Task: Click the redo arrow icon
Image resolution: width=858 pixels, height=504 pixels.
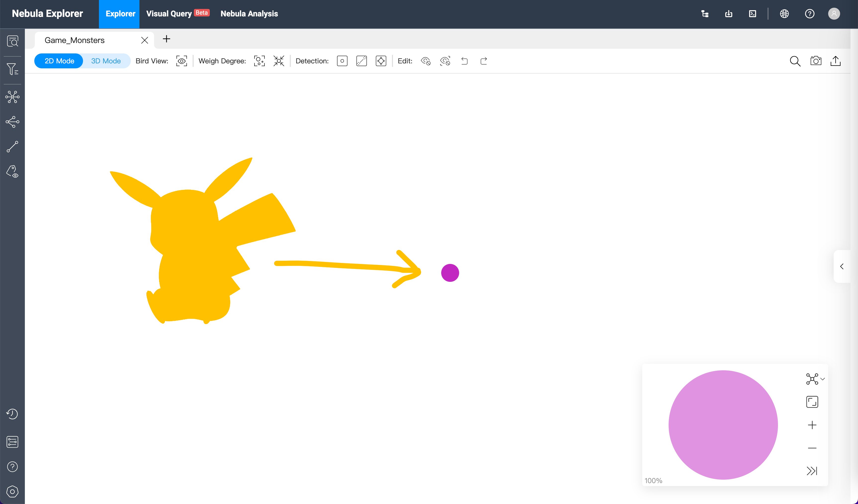Action: (x=484, y=61)
